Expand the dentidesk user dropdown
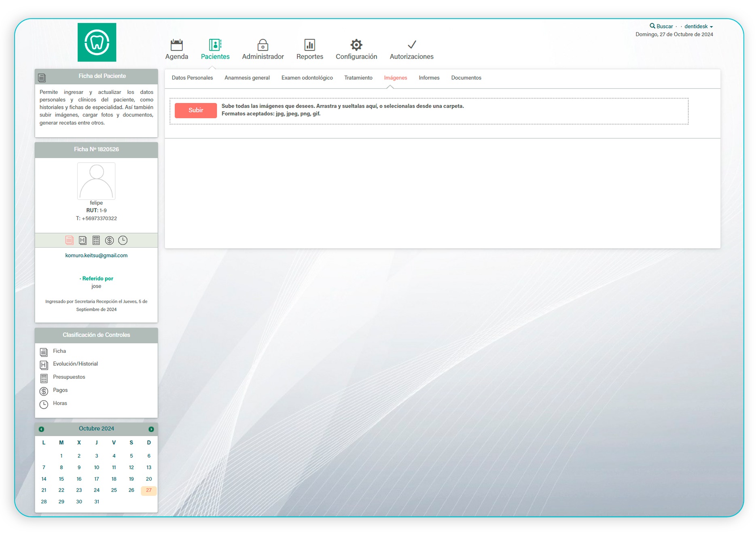Image resolution: width=756 pixels, height=539 pixels. click(698, 26)
